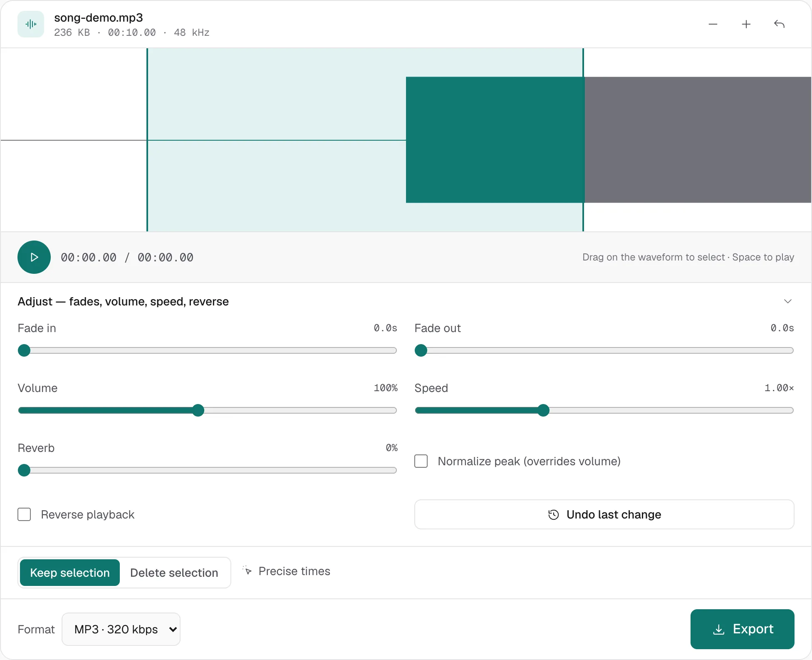The image size is (812, 660).
Task: Click the Volume 100% value
Action: click(x=386, y=388)
